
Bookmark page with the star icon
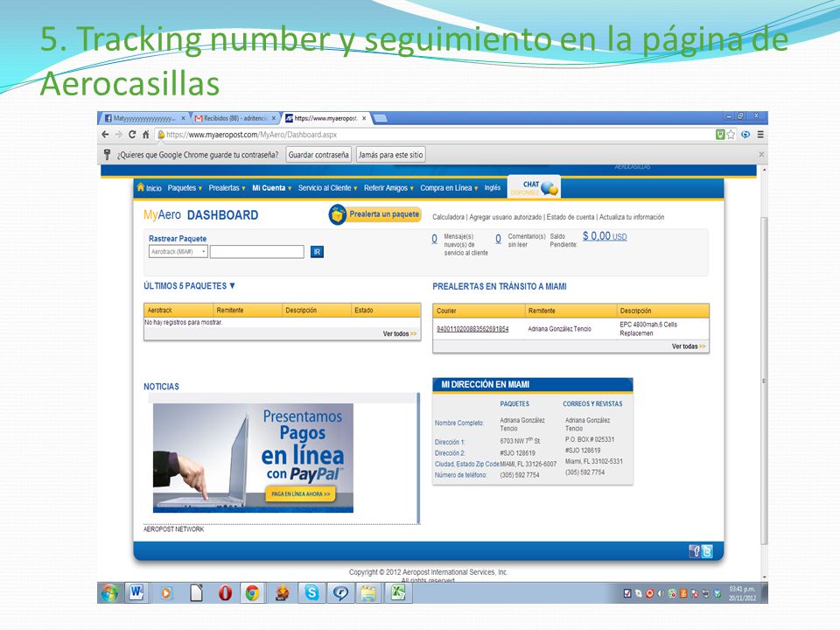point(731,135)
